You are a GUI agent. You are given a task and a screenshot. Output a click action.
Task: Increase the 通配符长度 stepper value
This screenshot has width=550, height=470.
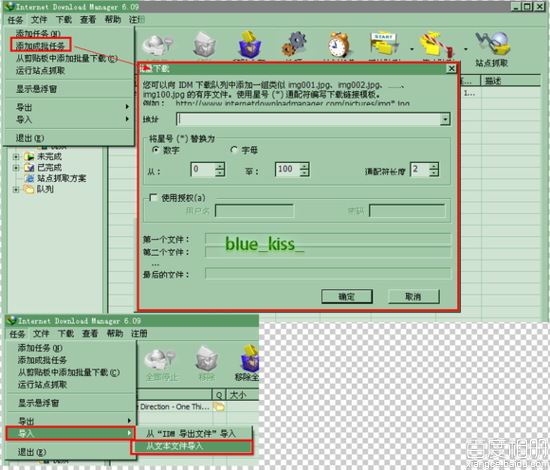click(434, 166)
